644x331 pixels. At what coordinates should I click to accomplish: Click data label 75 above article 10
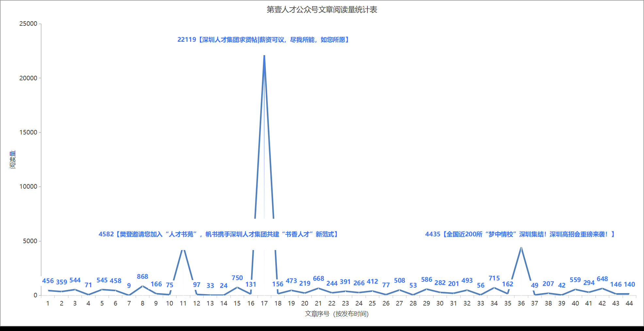(169, 285)
